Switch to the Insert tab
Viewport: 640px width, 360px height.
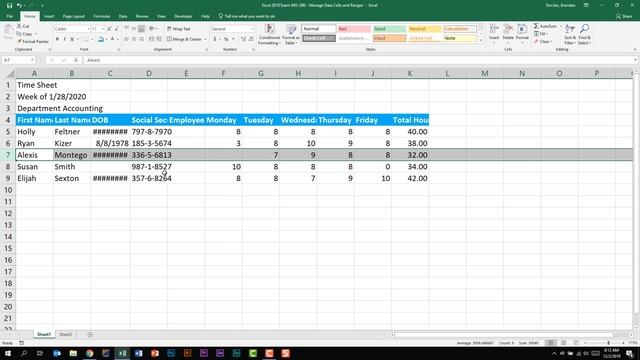tap(49, 16)
